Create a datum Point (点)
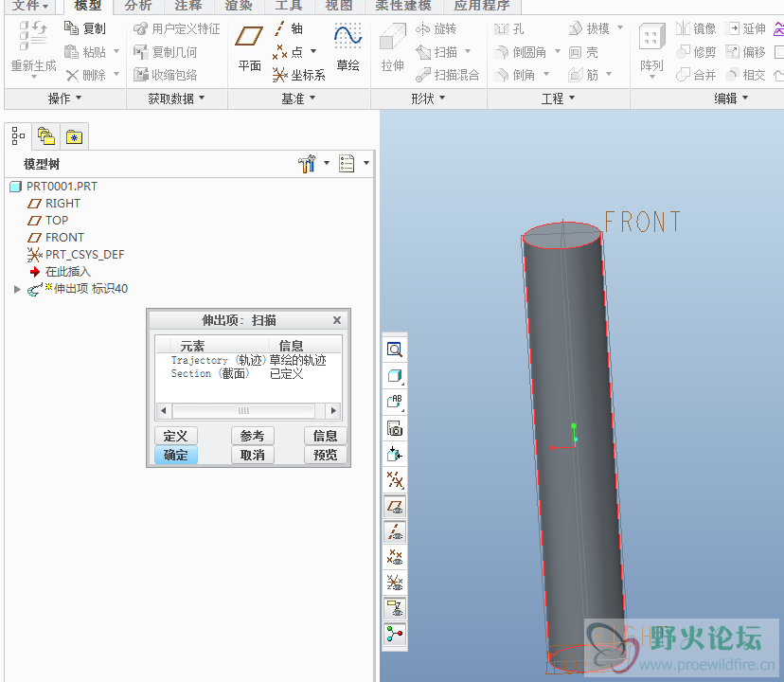Screen dimensions: 784x682 tap(289, 51)
